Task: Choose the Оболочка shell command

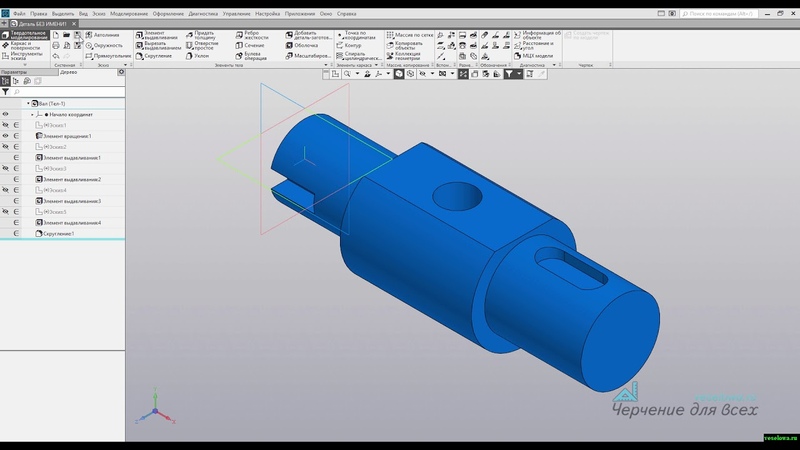Action: coord(302,45)
